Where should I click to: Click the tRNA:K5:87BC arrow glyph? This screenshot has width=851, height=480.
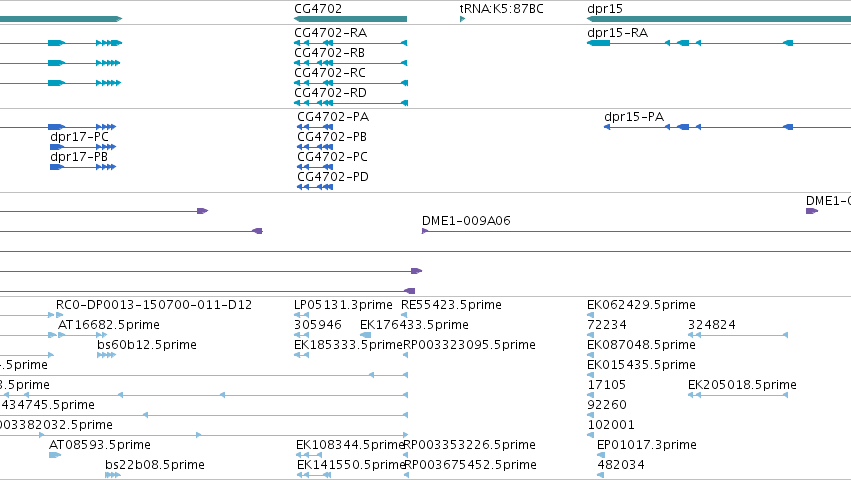462,19
